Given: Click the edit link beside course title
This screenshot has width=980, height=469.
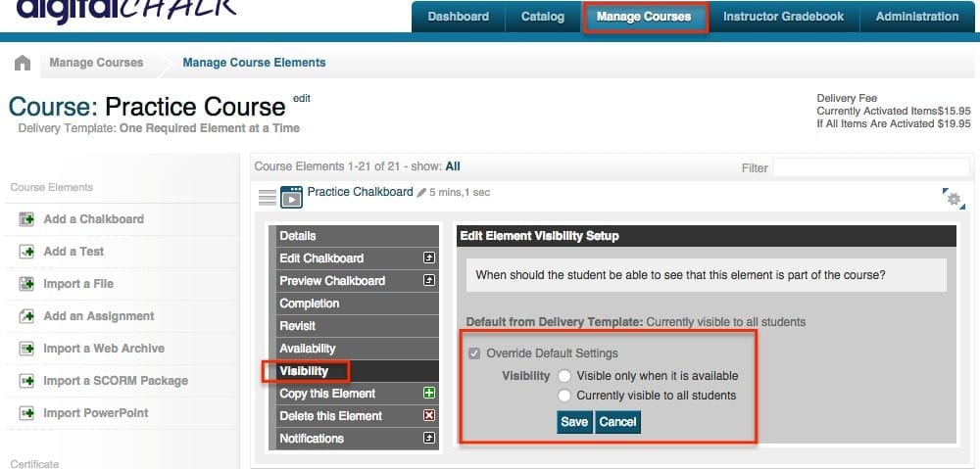Looking at the screenshot, I should [302, 99].
